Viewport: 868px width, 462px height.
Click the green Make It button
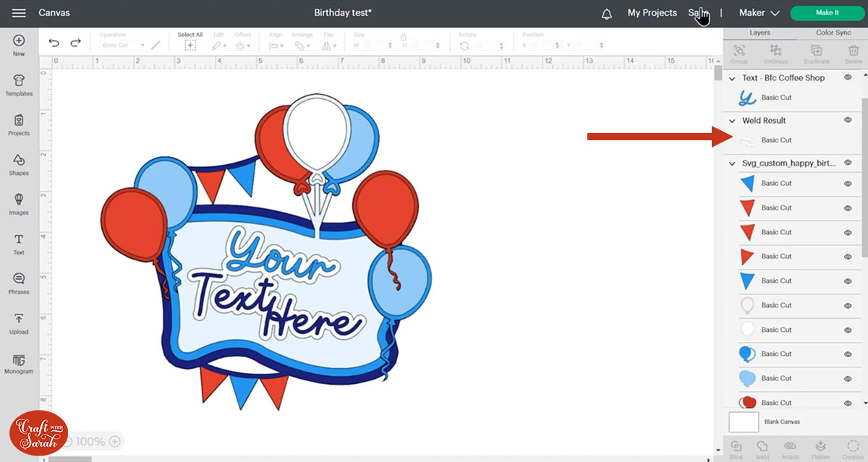pos(827,13)
